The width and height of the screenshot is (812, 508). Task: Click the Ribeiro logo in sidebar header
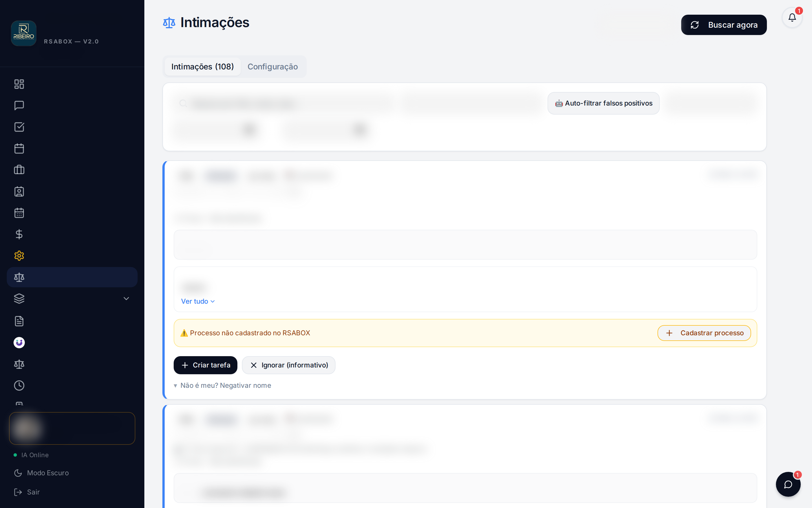pyautogui.click(x=24, y=33)
